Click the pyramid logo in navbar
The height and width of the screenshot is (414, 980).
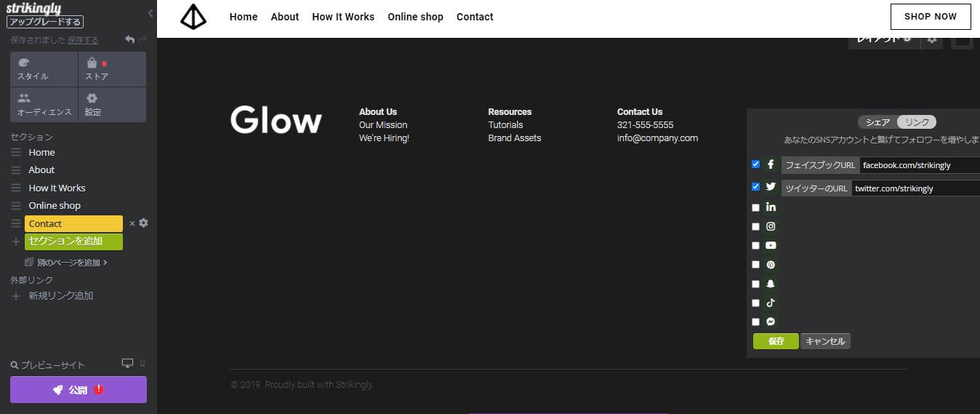coord(193,17)
